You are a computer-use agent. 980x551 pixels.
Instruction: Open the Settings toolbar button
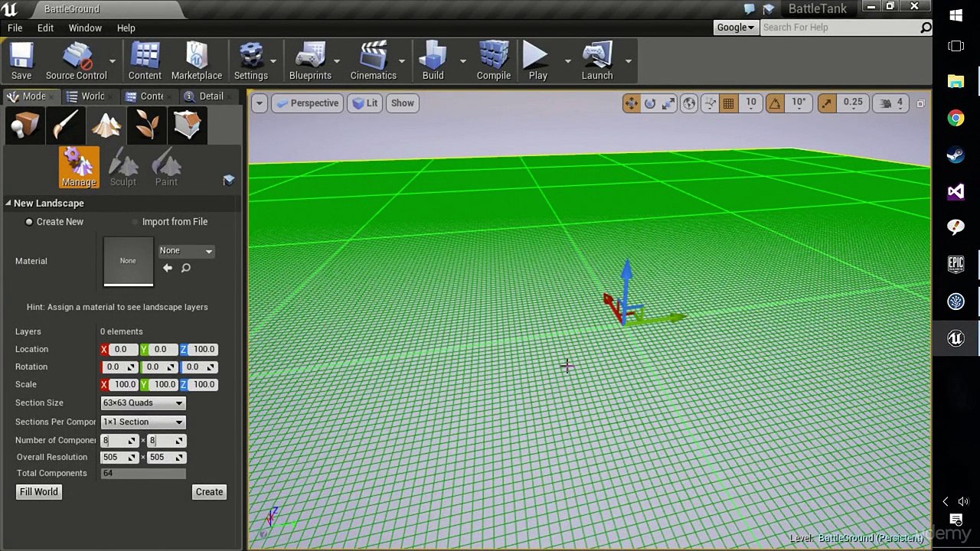click(x=251, y=61)
